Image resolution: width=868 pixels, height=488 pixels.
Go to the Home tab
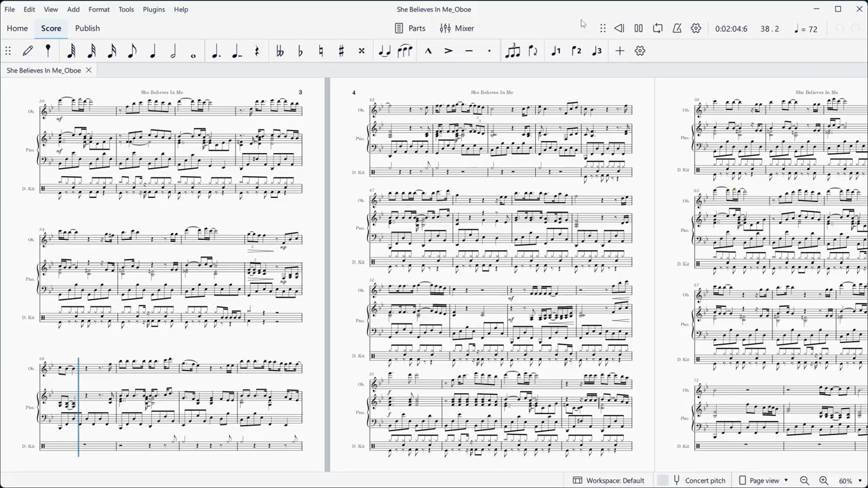click(17, 28)
